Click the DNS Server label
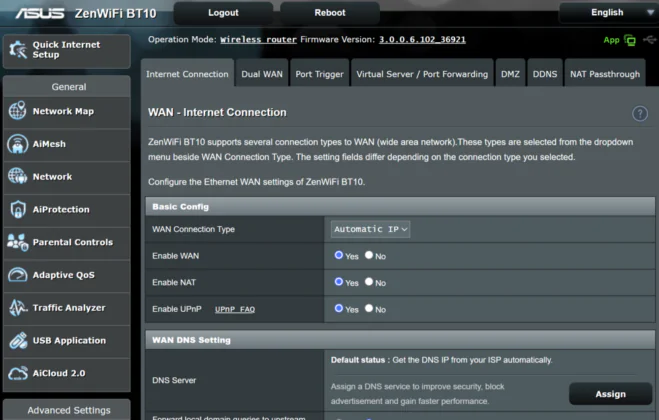Viewport: 659px width, 420px height. [174, 380]
